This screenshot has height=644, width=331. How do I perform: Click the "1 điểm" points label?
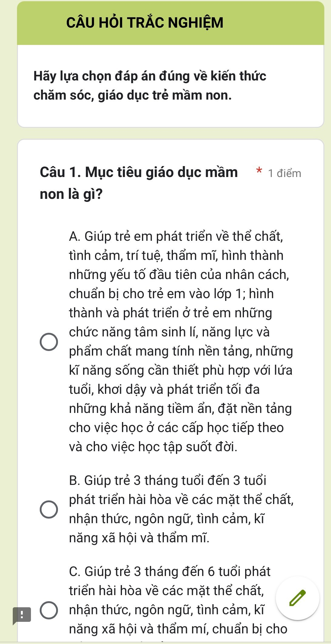285,173
